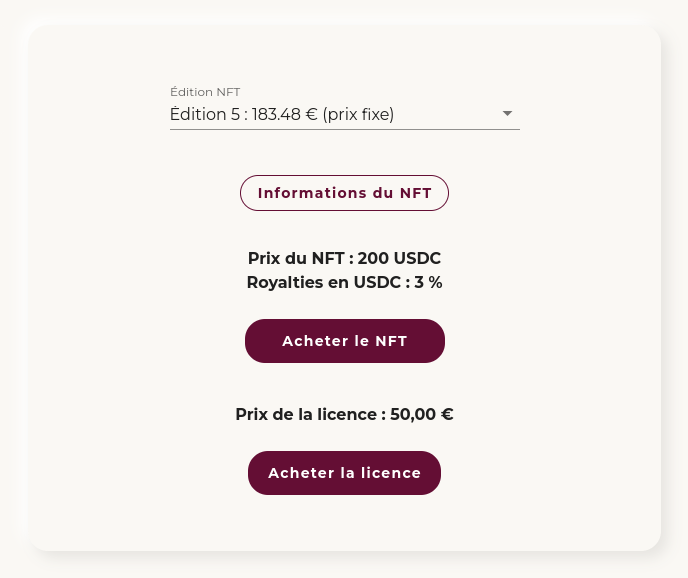This screenshot has height=578, width=688.
Task: Click the "50,00 €" licence price value
Action: [422, 414]
